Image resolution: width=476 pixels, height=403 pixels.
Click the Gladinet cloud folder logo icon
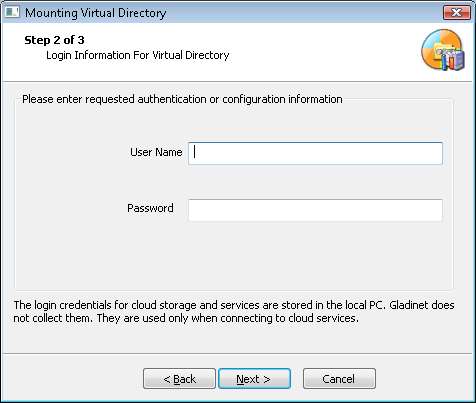click(x=443, y=50)
